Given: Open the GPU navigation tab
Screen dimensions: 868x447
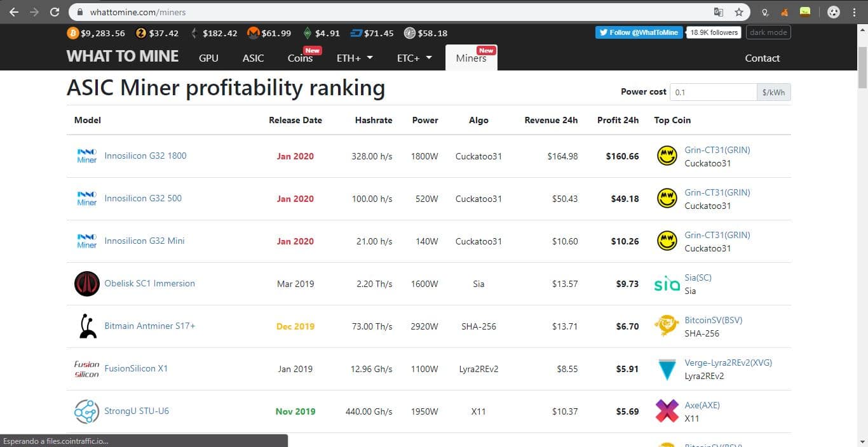Looking at the screenshot, I should click(x=208, y=58).
